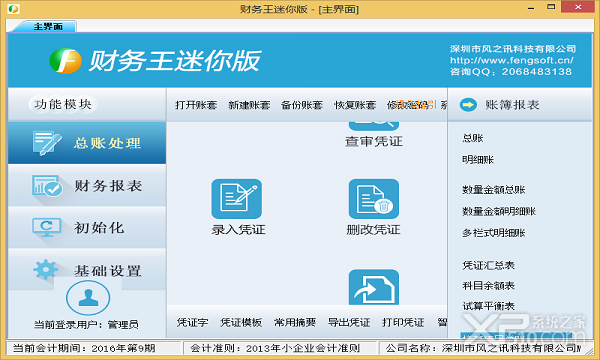Switch to the 主界面 tab

(x=47, y=26)
